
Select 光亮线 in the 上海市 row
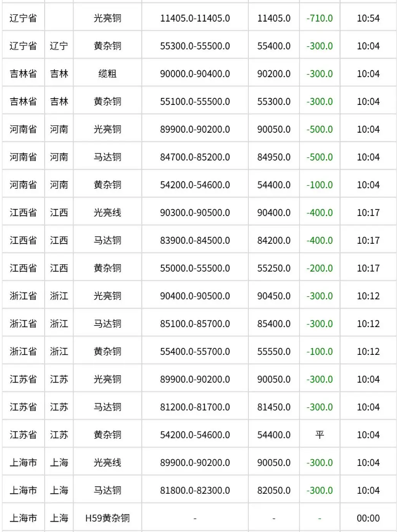tap(107, 463)
